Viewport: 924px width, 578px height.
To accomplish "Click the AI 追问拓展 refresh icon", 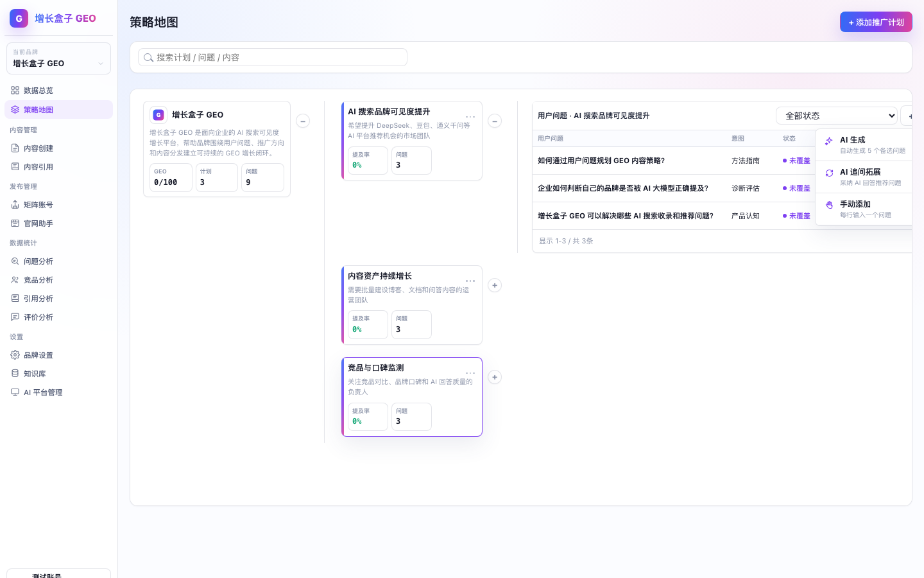I will click(x=829, y=173).
